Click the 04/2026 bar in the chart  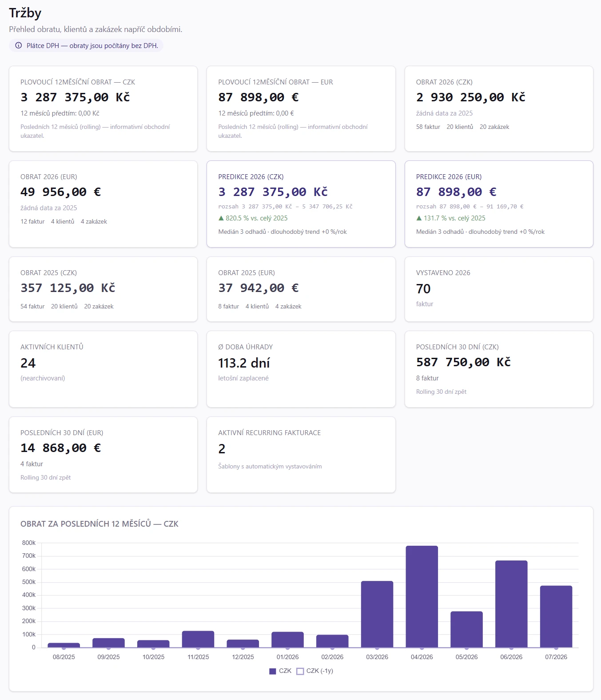click(422, 596)
